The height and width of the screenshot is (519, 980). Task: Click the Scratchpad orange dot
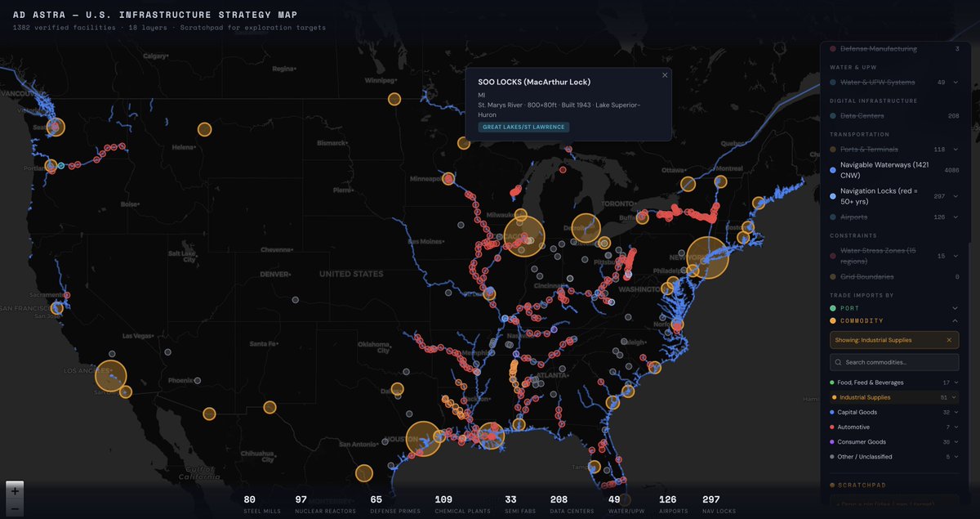(x=833, y=485)
